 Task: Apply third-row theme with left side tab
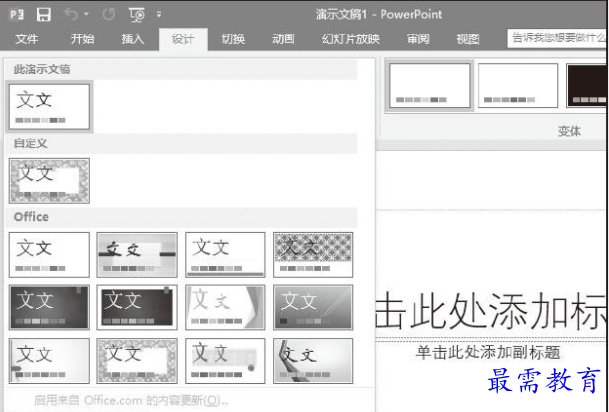pyautogui.click(x=49, y=361)
